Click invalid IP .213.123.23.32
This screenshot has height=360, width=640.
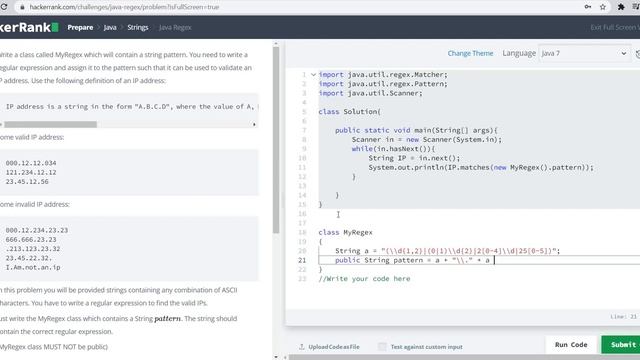click(x=33, y=249)
